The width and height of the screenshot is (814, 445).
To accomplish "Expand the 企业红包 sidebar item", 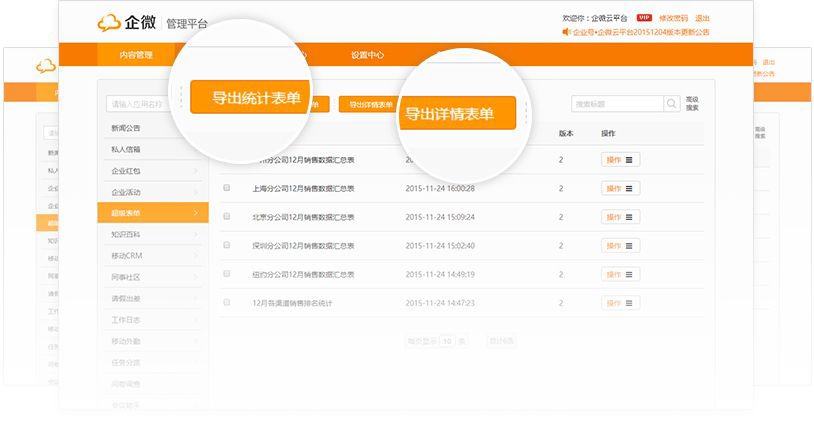I will (x=153, y=171).
